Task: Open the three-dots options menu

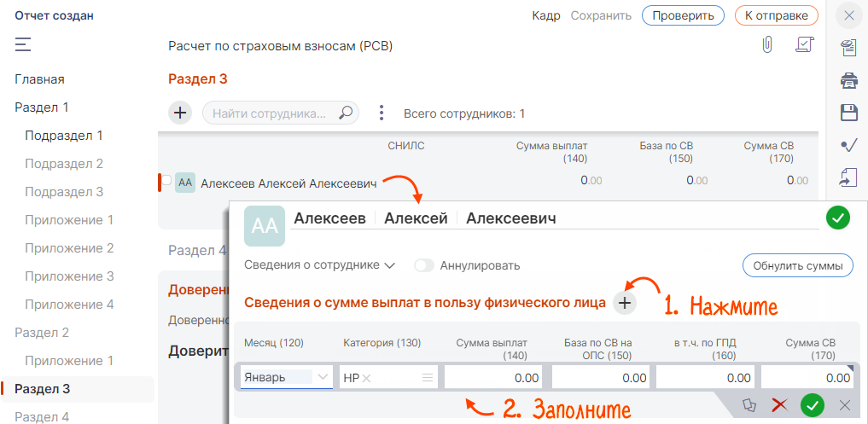Action: (381, 113)
